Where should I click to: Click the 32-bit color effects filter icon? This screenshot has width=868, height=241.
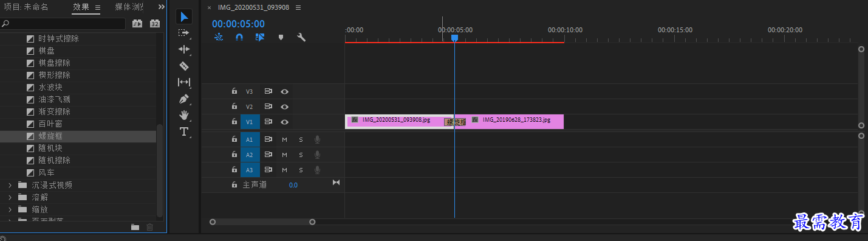pyautogui.click(x=155, y=24)
